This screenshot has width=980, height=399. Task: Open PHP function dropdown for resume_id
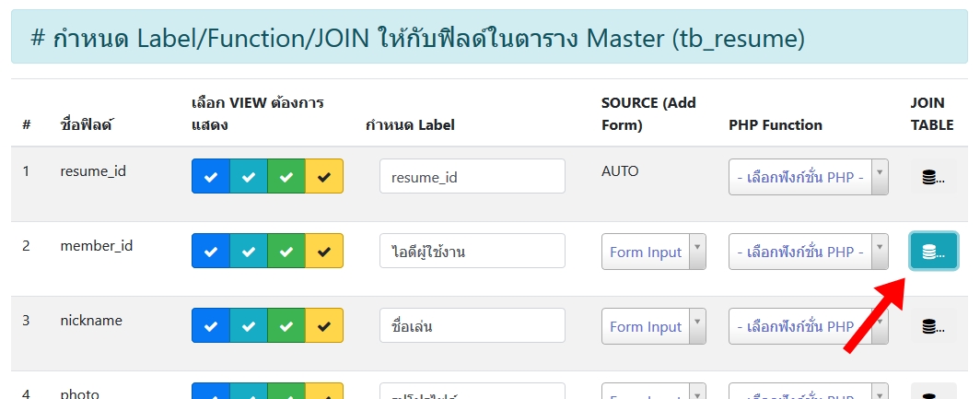[x=808, y=177]
